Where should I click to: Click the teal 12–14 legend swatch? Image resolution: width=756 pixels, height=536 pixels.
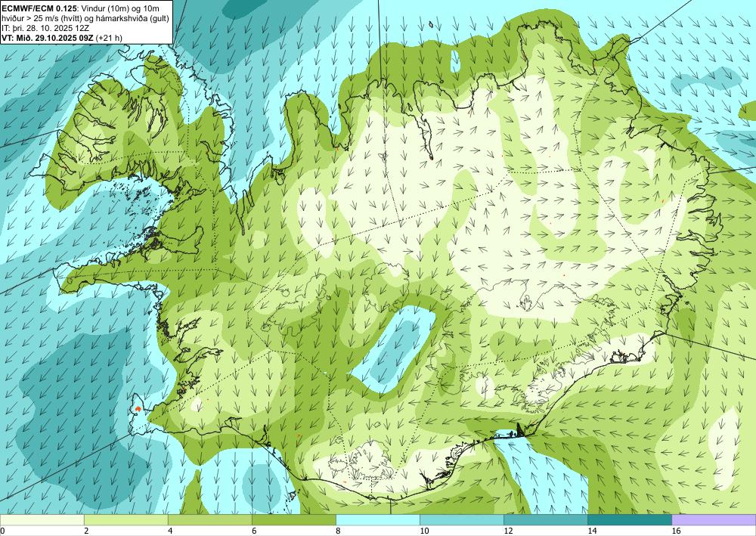pyautogui.click(x=545, y=519)
